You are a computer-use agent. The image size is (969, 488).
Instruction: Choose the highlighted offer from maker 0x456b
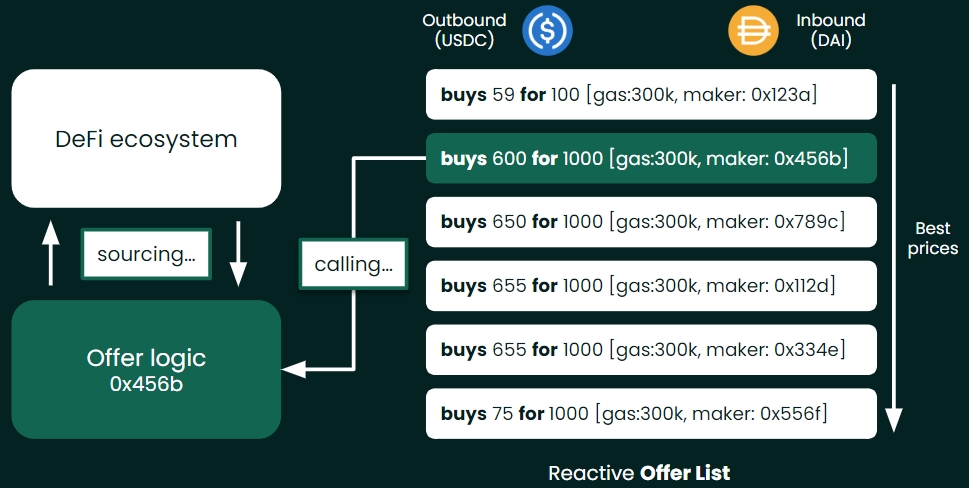(651, 158)
